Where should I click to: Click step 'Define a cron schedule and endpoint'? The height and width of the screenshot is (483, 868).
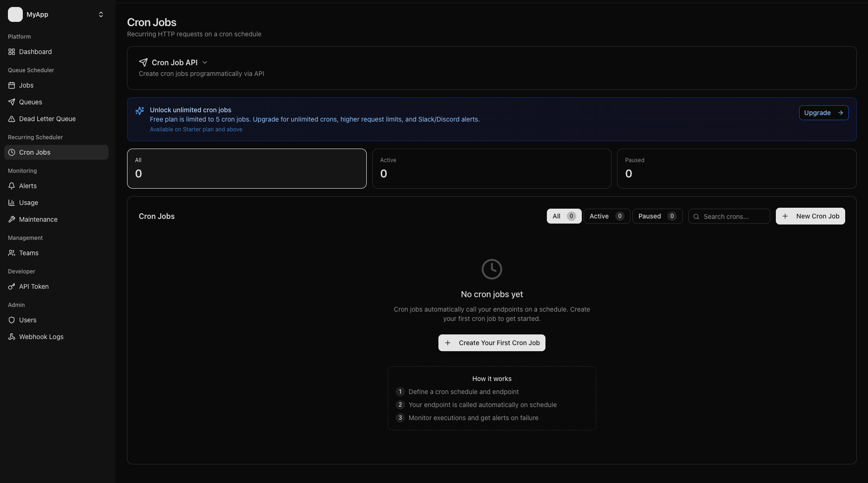tap(464, 392)
